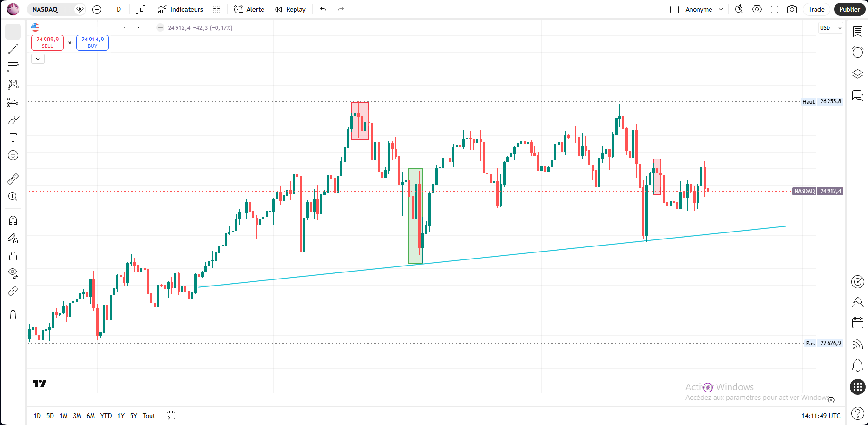Select the trend line drawing tool
Screen dimensions: 868x425
(13, 49)
